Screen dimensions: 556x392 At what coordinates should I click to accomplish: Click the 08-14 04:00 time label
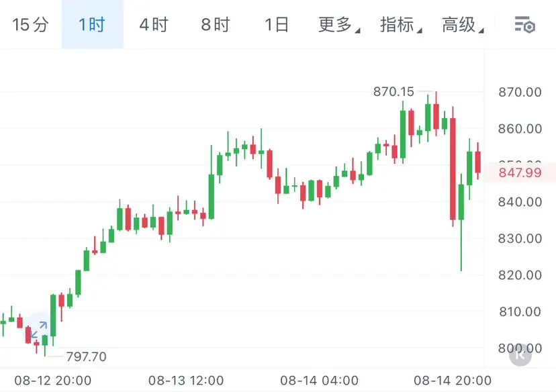click(x=319, y=381)
